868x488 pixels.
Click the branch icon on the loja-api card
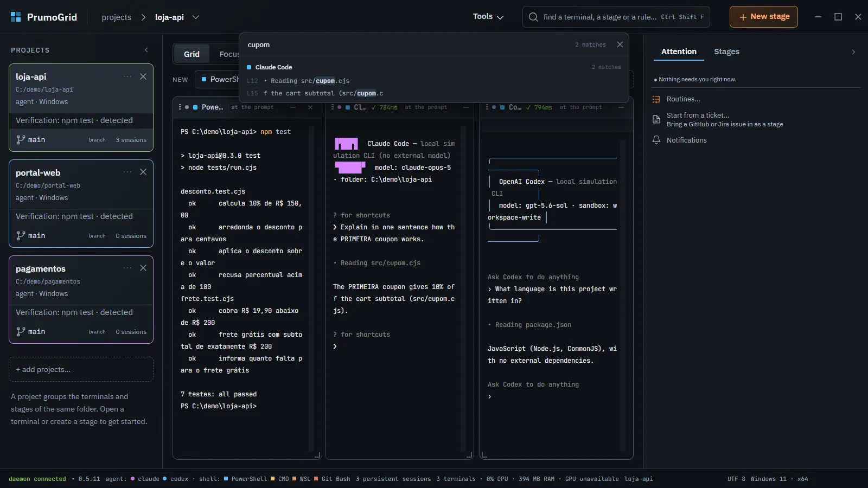coord(21,139)
